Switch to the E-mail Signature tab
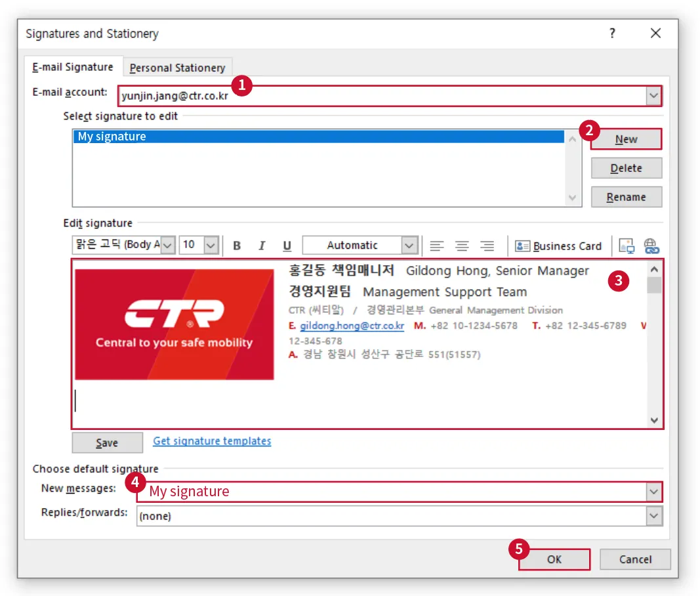This screenshot has height=596, width=700. pos(73,67)
